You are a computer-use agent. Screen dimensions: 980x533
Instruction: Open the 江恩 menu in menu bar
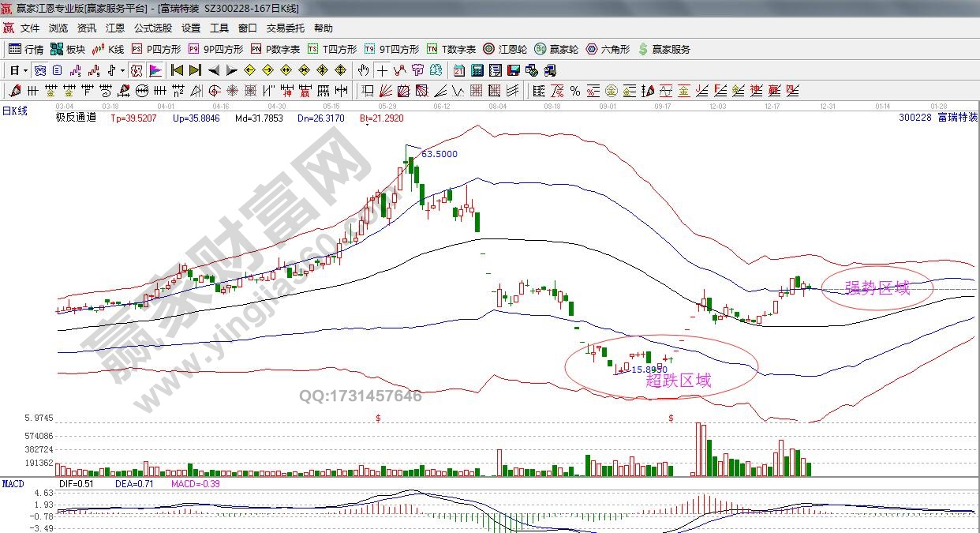pyautogui.click(x=115, y=28)
